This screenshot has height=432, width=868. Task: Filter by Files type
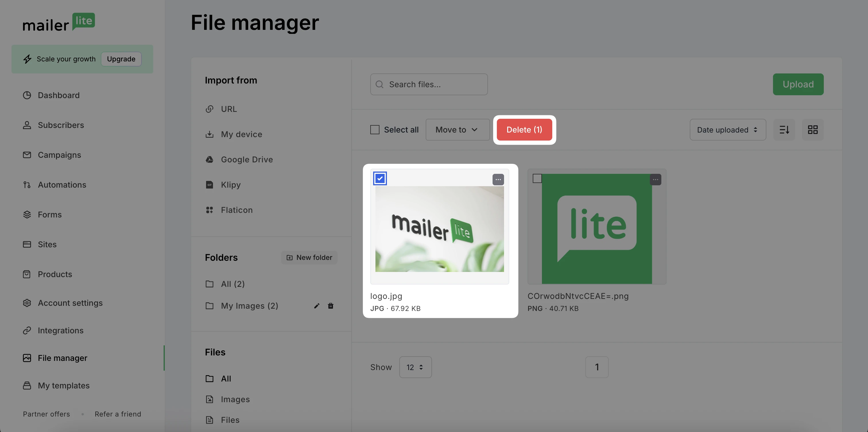tap(230, 420)
